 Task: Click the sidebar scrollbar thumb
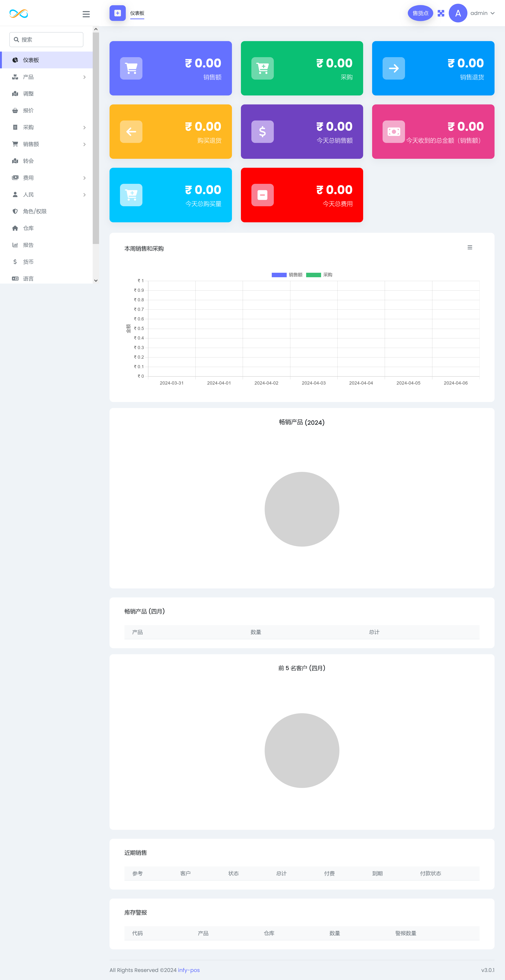[x=96, y=138]
